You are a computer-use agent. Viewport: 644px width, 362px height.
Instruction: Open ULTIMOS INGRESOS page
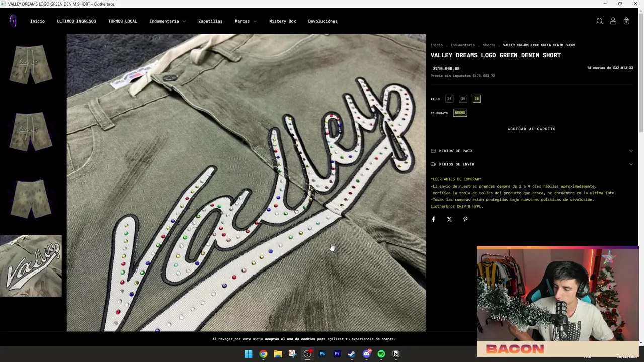point(76,21)
